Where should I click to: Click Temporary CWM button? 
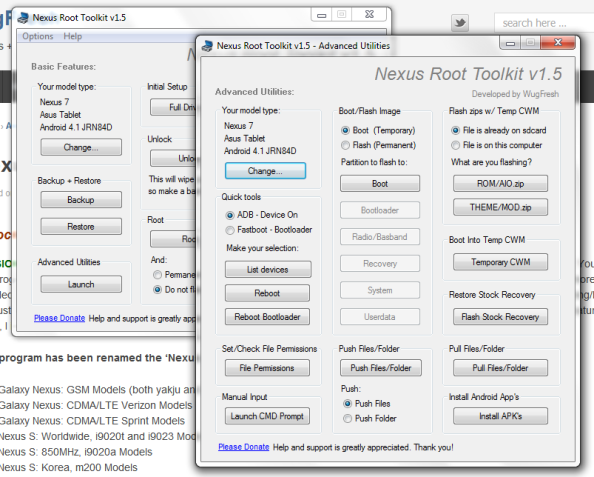(x=500, y=262)
